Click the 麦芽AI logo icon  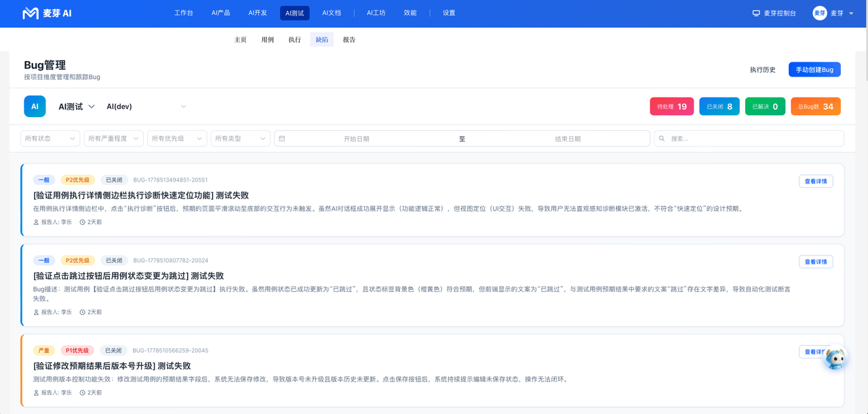31,13
